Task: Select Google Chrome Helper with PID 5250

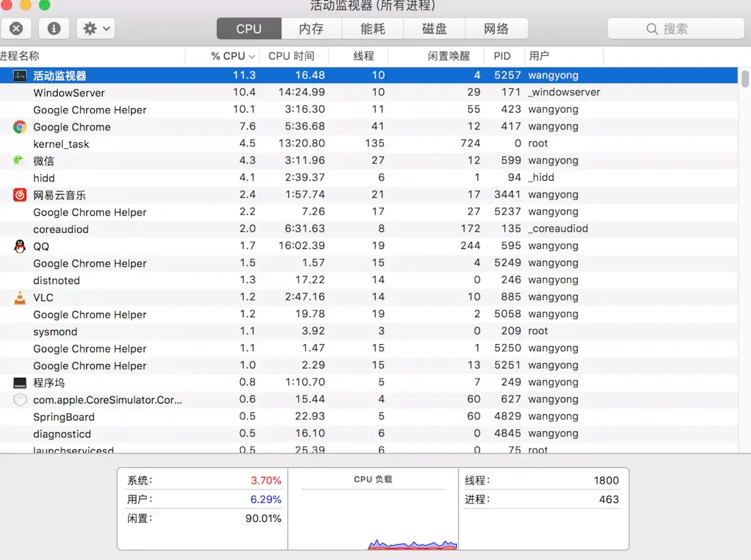Action: pos(369,349)
